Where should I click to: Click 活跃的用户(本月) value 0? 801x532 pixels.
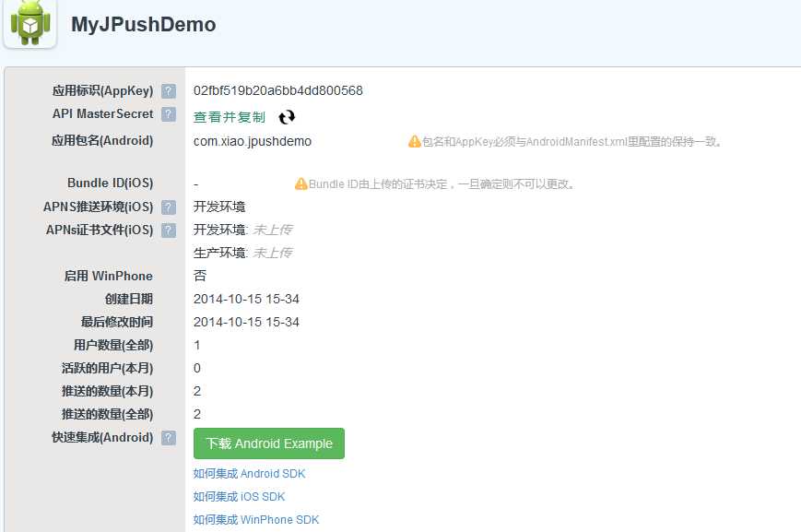pos(197,368)
